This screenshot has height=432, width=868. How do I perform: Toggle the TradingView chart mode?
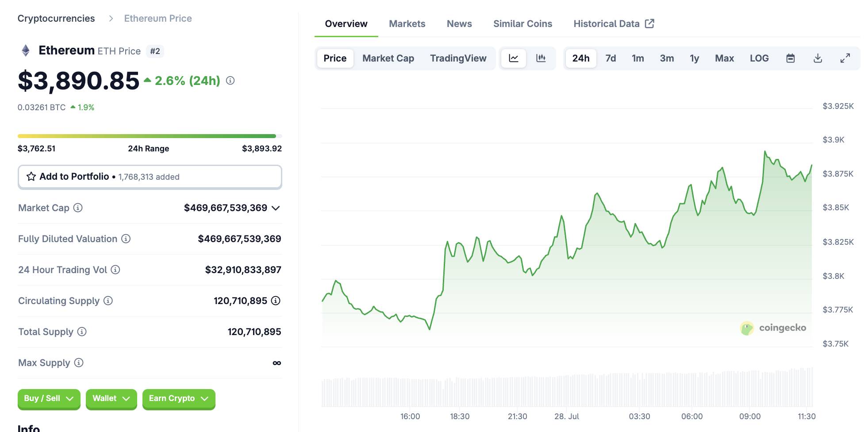(458, 58)
